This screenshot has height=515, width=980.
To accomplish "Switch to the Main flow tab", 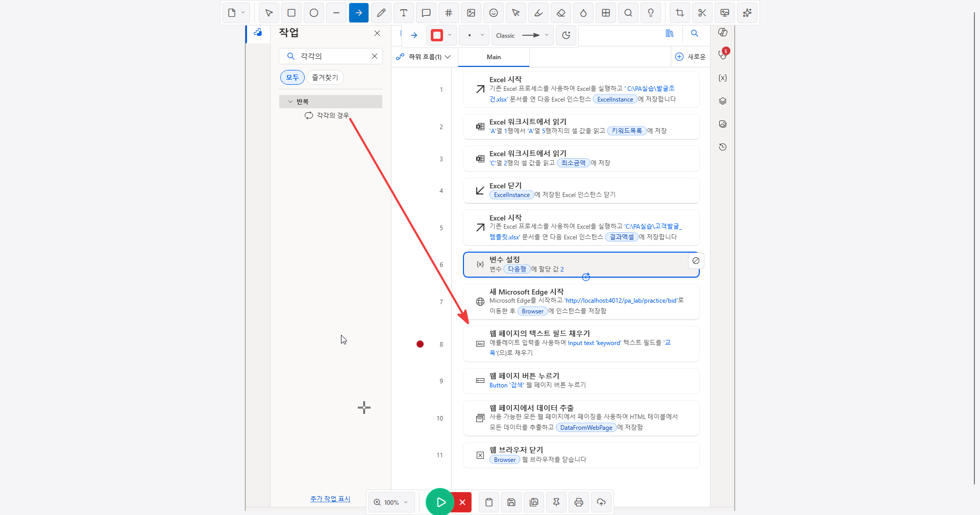I will (x=494, y=57).
